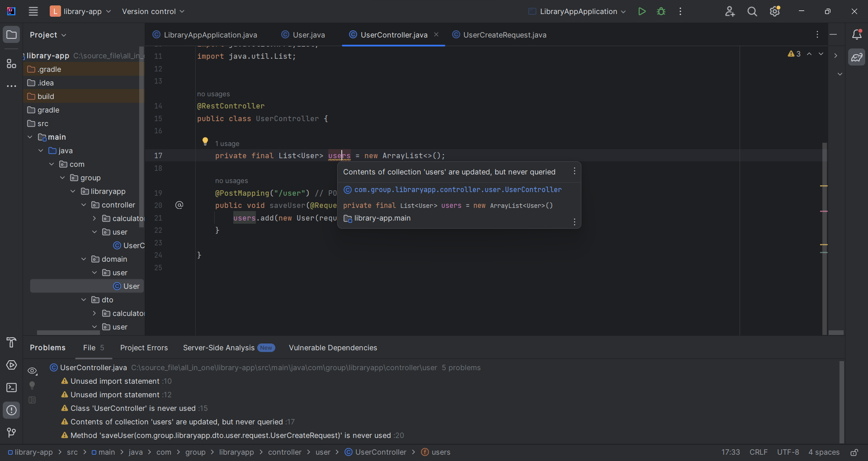Click 4 spaces indent setting
Image resolution: width=868 pixels, height=461 pixels.
point(824,452)
